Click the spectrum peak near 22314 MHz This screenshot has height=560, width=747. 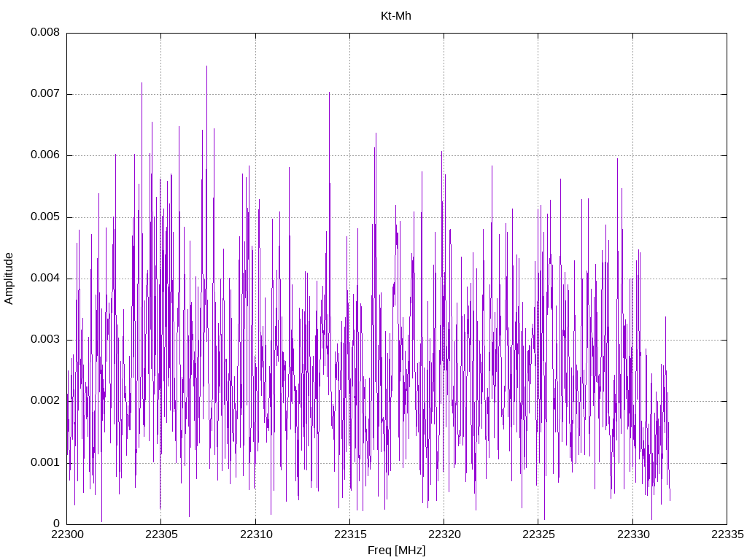coord(329,93)
